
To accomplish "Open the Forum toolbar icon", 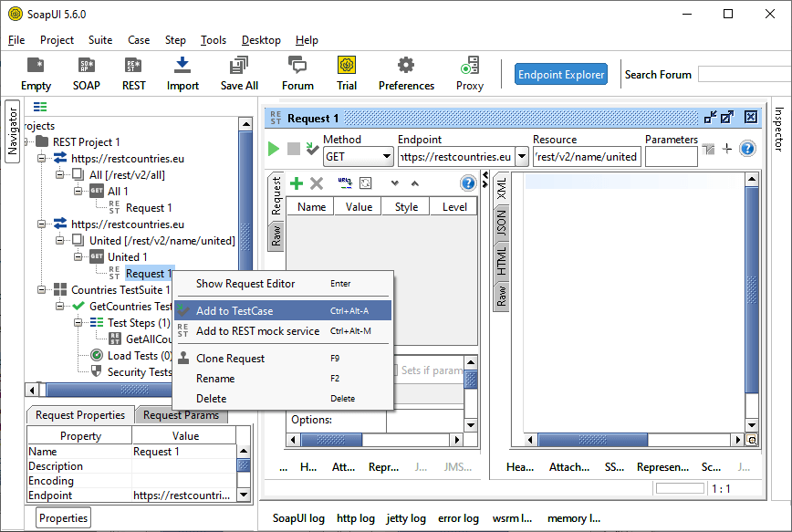I will (297, 74).
